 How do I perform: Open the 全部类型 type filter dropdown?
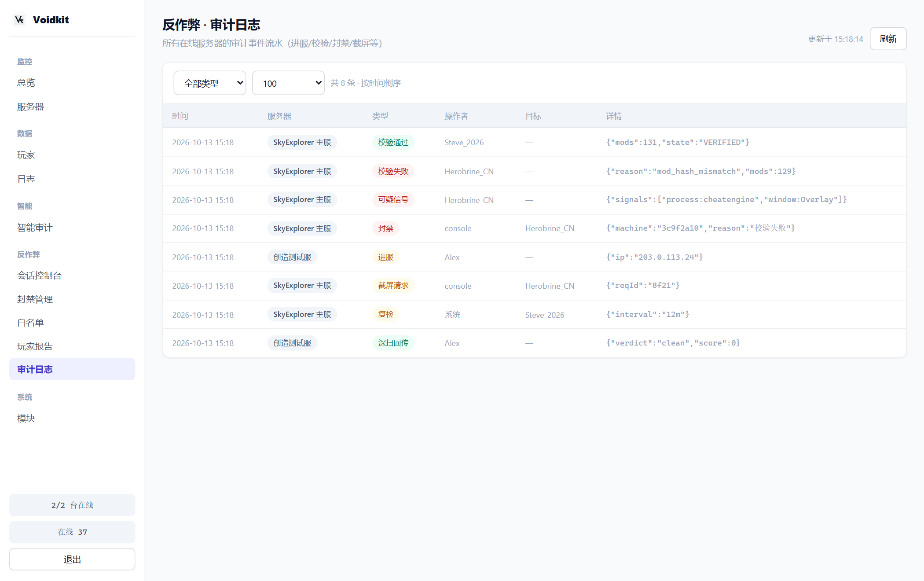(210, 83)
